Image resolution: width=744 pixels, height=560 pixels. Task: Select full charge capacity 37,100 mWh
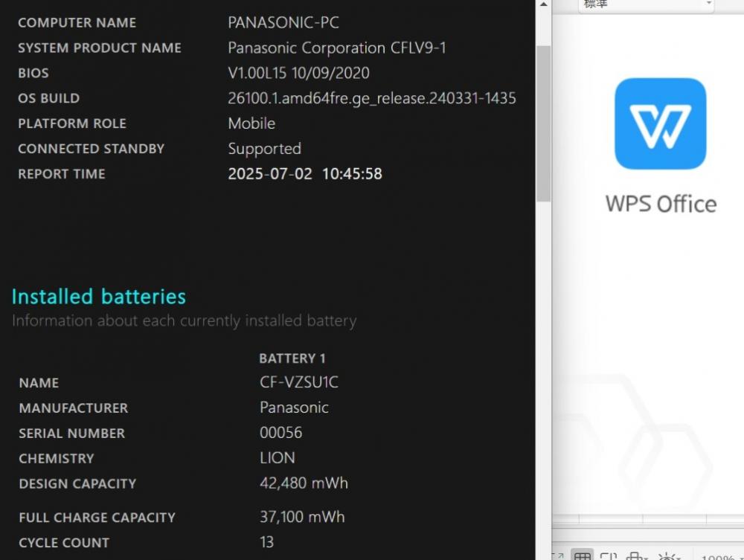pos(302,517)
